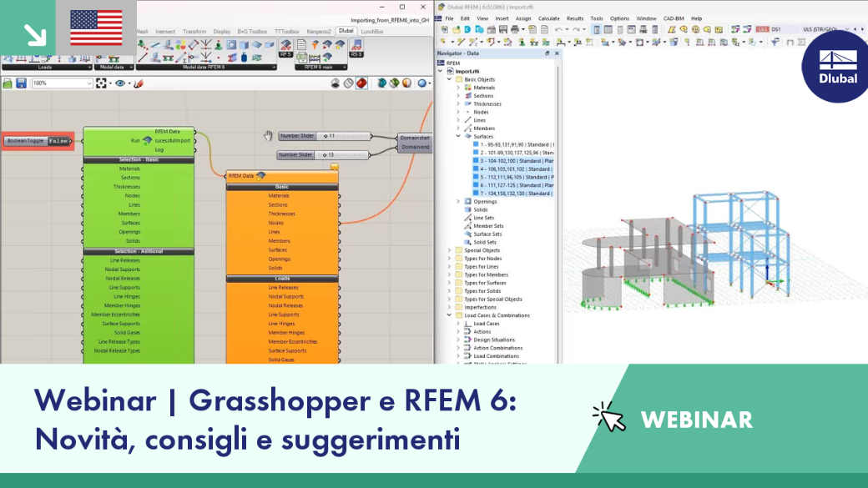Toggle the Boolean Toggle False value
868x488 pixels.
(58, 141)
